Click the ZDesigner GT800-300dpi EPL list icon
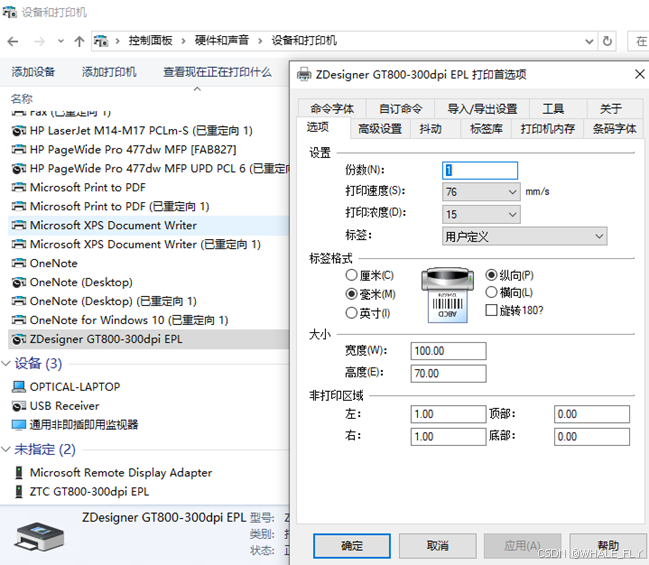 [x=19, y=339]
